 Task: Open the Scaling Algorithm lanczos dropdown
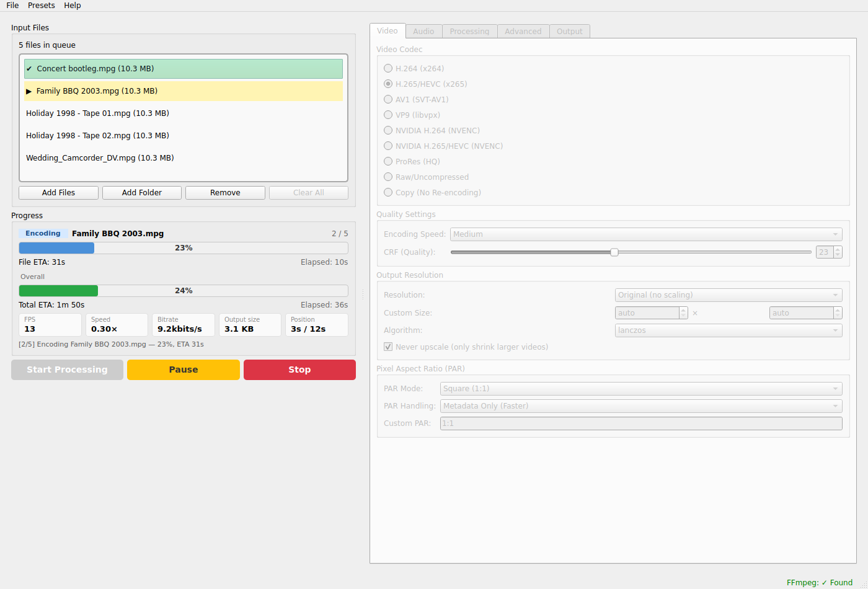coord(728,330)
